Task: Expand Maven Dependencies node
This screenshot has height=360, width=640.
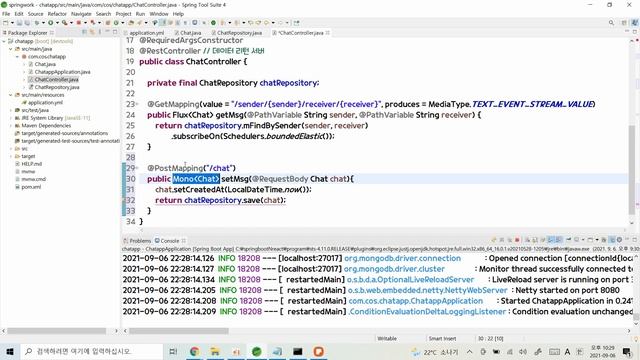Action: coord(11,126)
